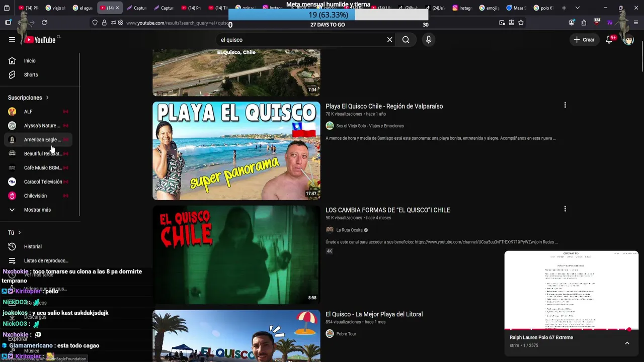Image resolution: width=644 pixels, height=362 pixels.
Task: Open the browser extensions puzzle icon
Action: click(584, 23)
